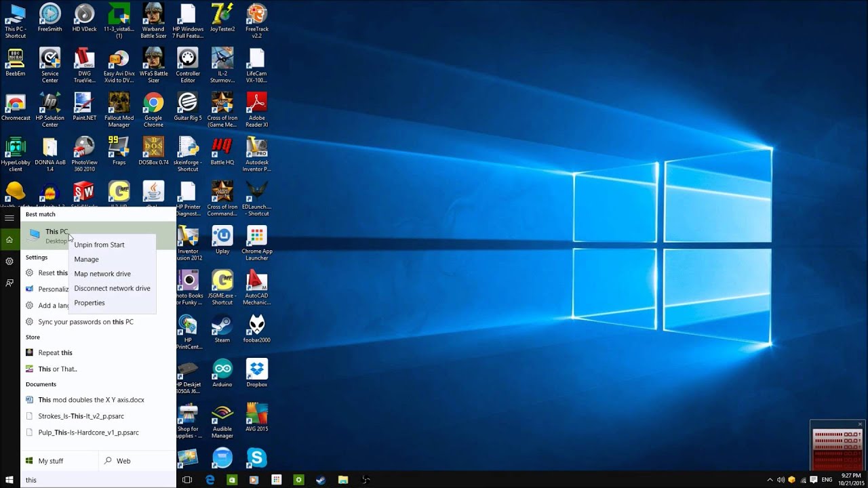Screen dimensions: 868x488
Task: Launch Steam desktop shortcut
Action: click(222, 329)
